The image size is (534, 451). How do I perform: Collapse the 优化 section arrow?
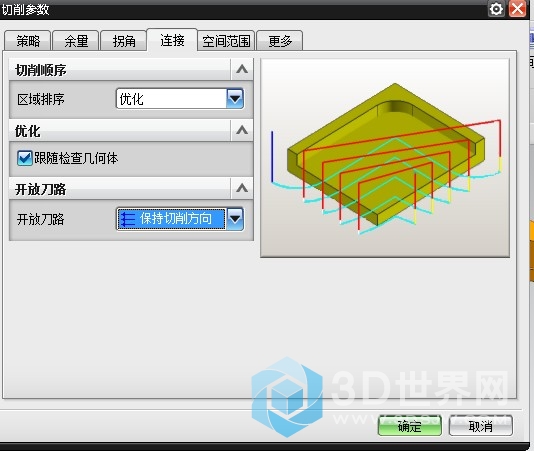coord(242,130)
